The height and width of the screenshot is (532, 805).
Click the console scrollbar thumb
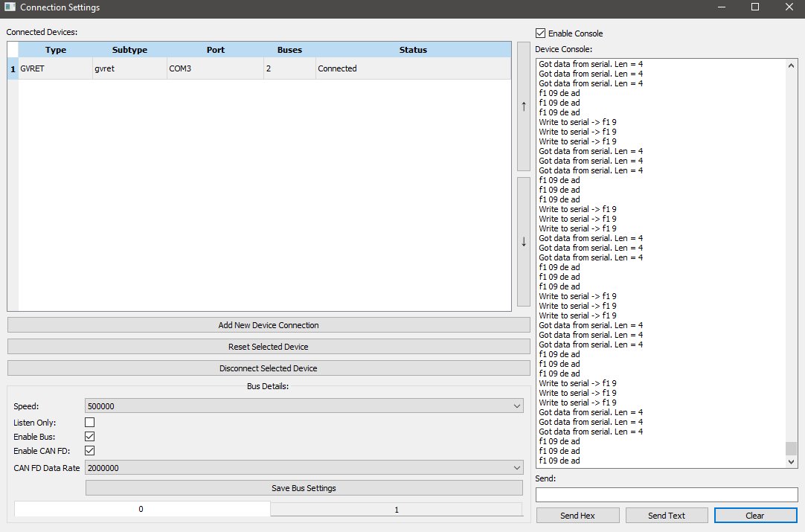(791, 449)
